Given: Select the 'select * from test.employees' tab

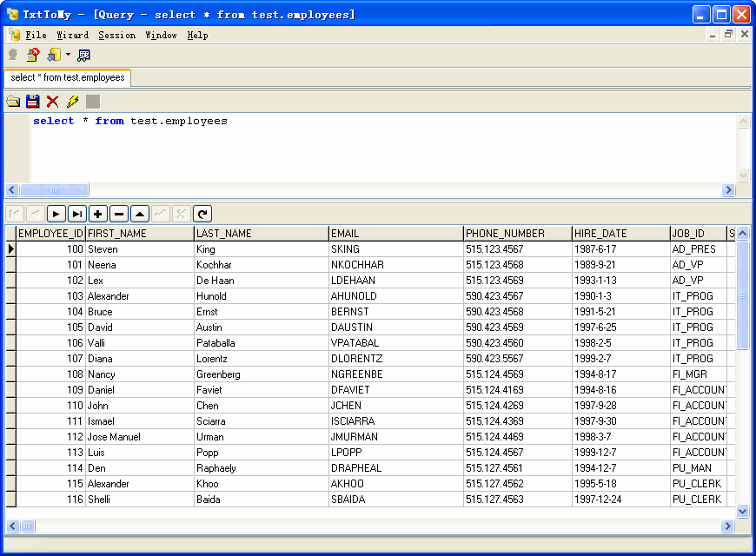Looking at the screenshot, I should (x=68, y=77).
